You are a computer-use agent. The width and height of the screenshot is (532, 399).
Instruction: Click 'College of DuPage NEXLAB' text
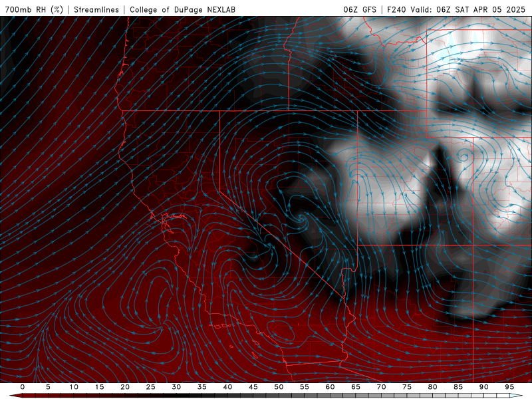coord(182,10)
